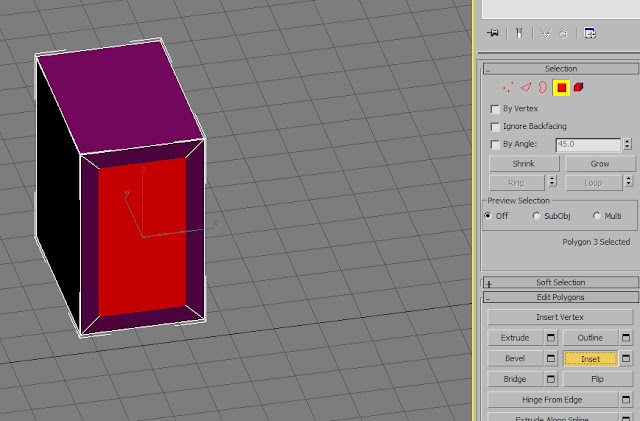The width and height of the screenshot is (640, 421).
Task: Open Inset settings dialog box icon
Action: [626, 359]
